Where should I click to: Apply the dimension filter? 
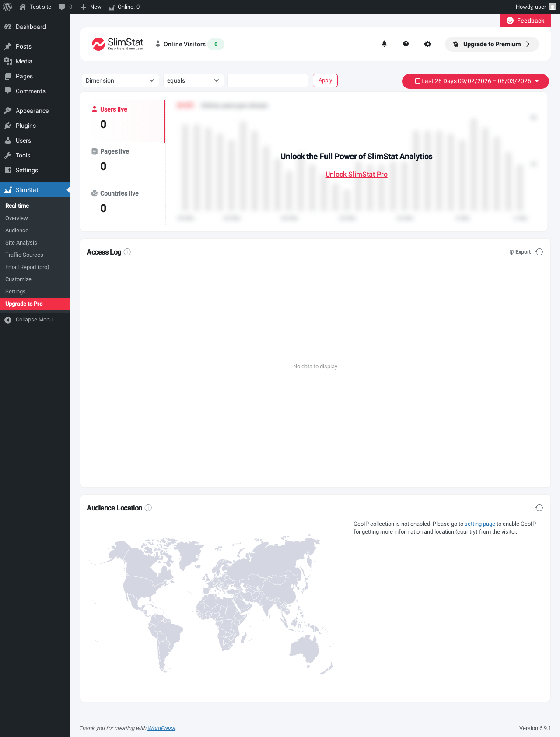coord(325,80)
